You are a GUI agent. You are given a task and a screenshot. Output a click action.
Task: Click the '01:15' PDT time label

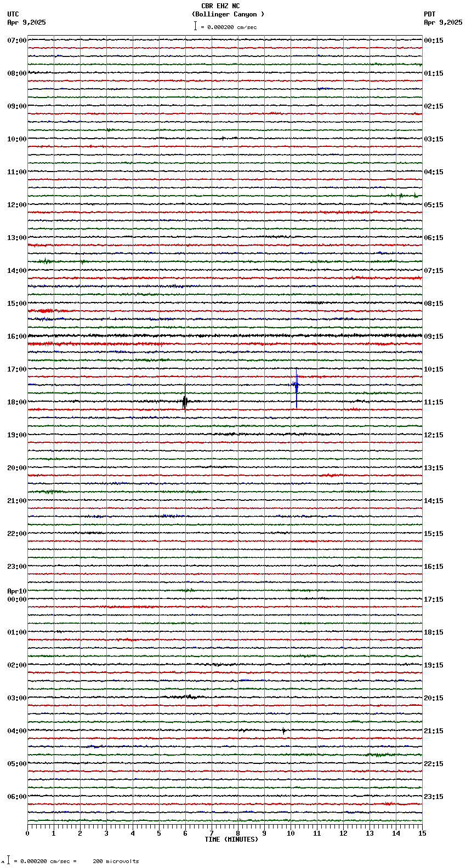[434, 73]
